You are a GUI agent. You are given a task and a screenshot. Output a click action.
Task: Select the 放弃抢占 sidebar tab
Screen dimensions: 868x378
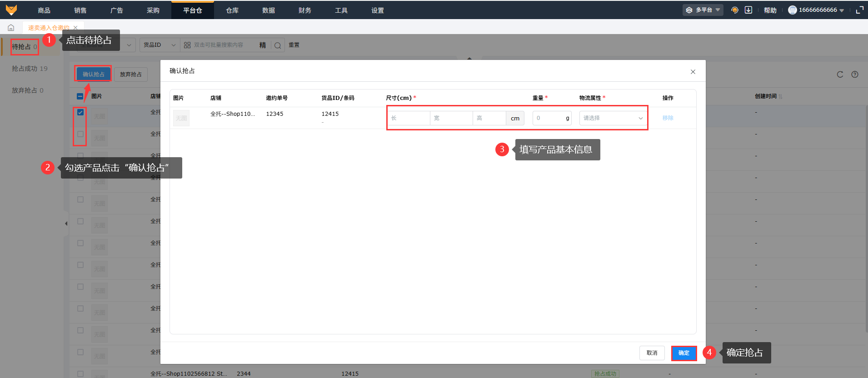[x=28, y=90]
